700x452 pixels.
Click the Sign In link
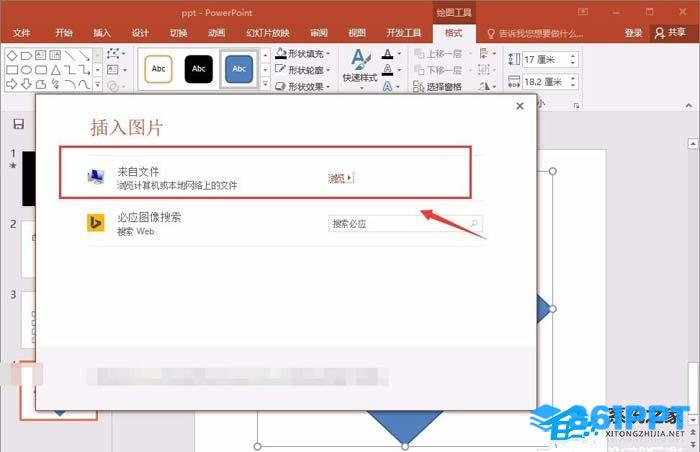pos(633,33)
